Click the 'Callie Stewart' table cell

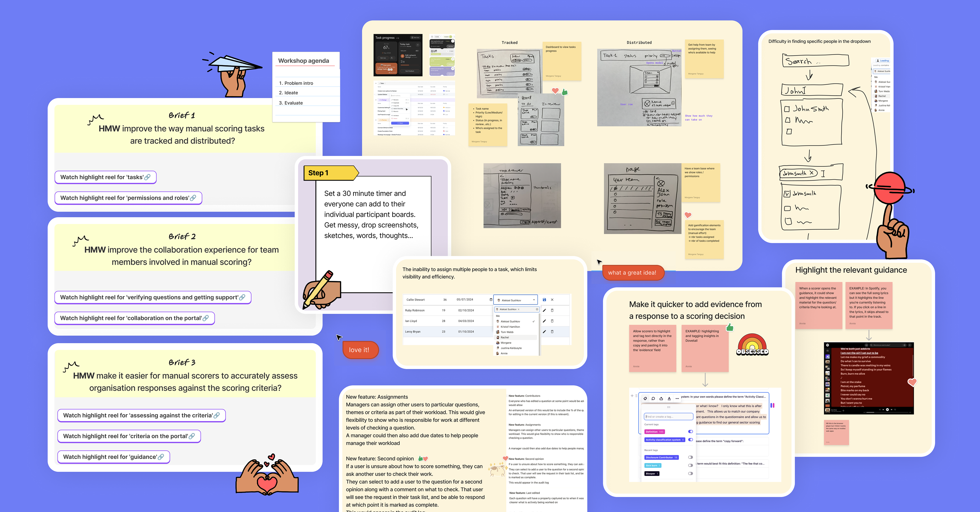pos(416,300)
